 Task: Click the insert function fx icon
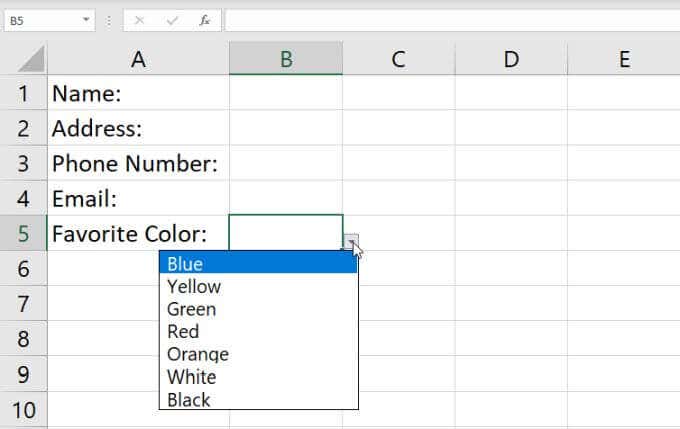[204, 20]
